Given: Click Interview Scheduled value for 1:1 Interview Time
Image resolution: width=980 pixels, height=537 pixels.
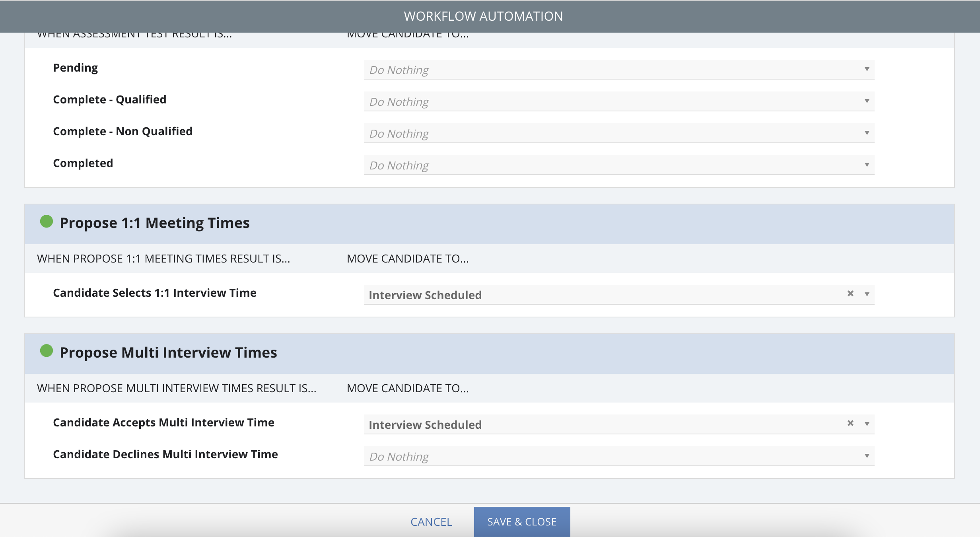Looking at the screenshot, I should coord(425,295).
